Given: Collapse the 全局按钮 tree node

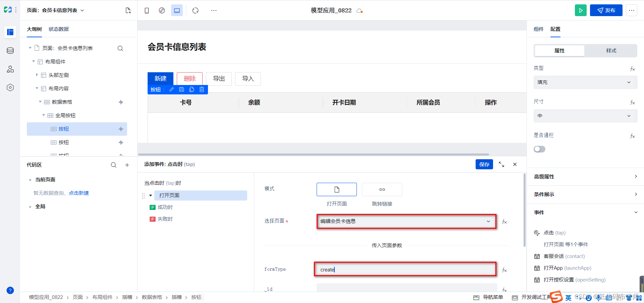Looking at the screenshot, I should click(44, 115).
